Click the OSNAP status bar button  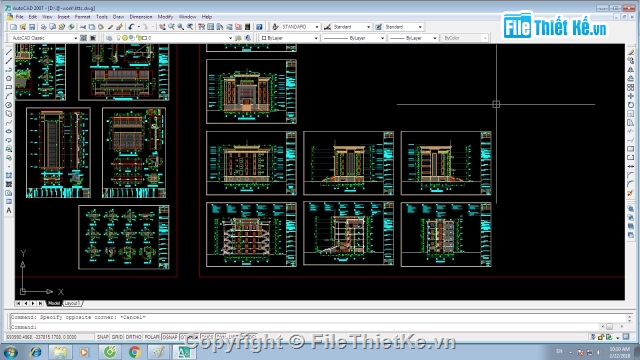point(170,337)
